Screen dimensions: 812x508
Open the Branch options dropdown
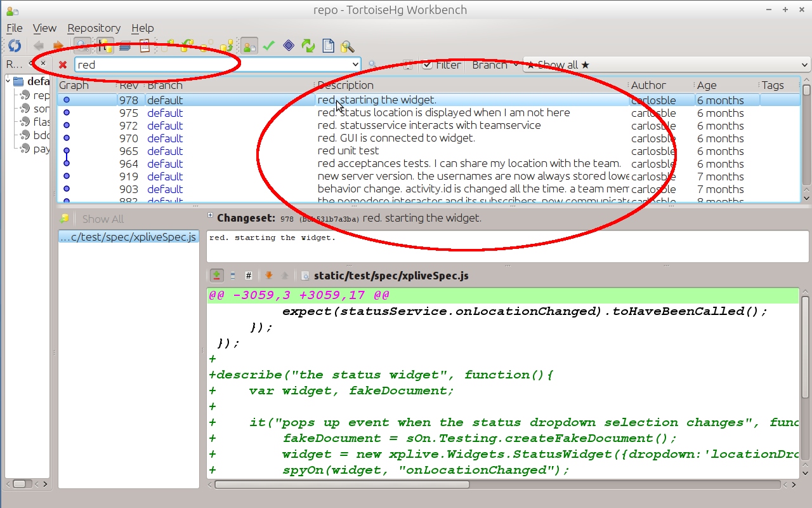495,65
